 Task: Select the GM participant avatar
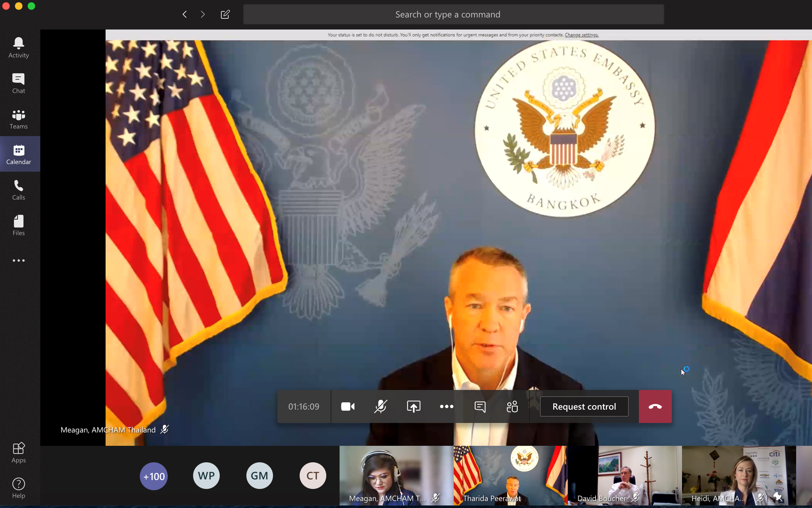pos(259,476)
